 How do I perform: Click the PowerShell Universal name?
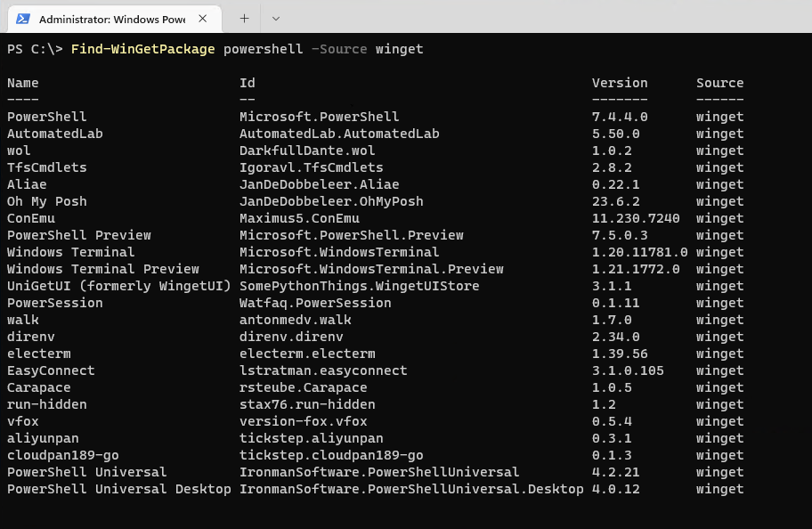[x=87, y=473]
